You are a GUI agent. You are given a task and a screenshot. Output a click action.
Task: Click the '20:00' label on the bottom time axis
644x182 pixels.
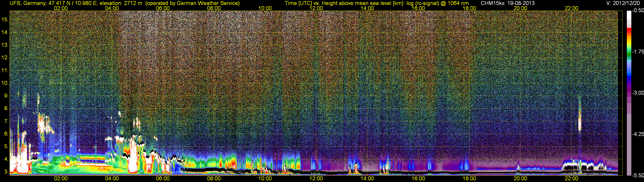(521, 179)
